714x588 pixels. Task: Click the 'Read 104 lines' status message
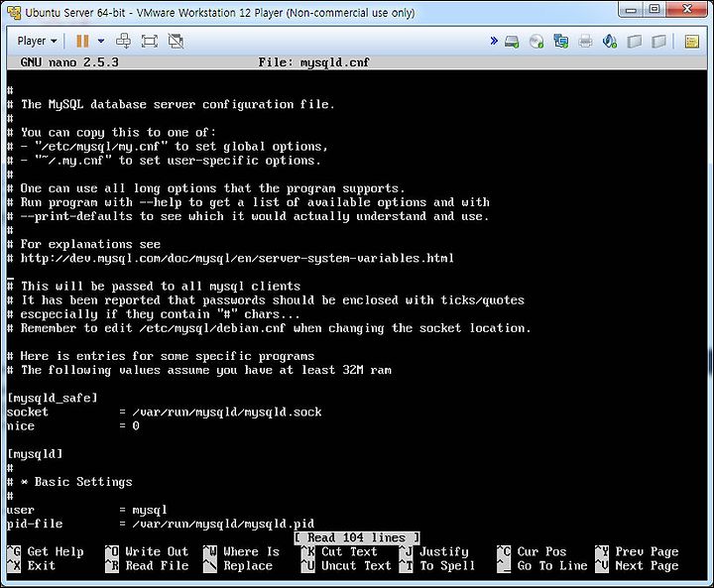357,537
